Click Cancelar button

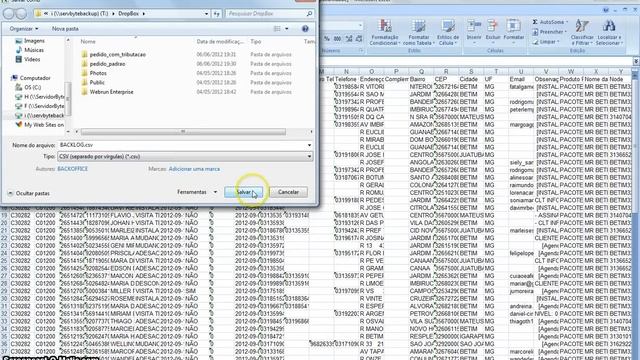(x=288, y=192)
